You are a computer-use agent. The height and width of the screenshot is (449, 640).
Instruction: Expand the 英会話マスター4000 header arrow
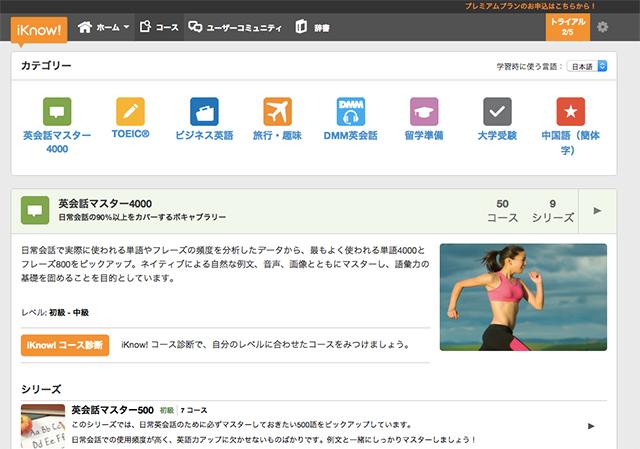[597, 211]
